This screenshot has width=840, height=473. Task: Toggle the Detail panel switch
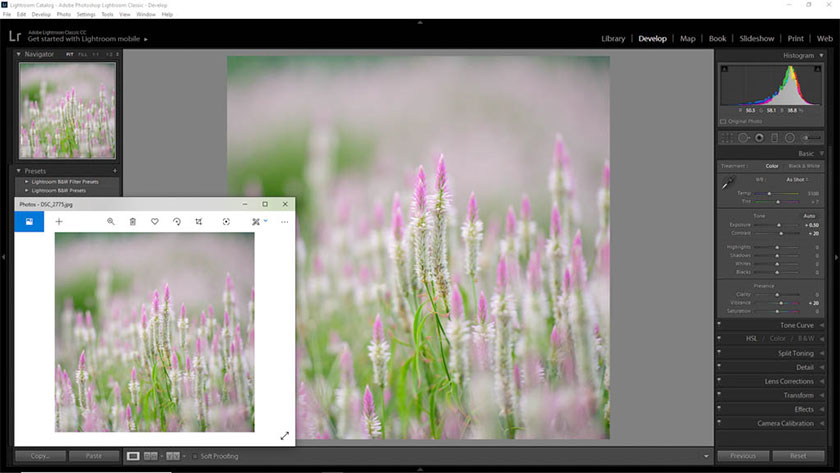(719, 365)
